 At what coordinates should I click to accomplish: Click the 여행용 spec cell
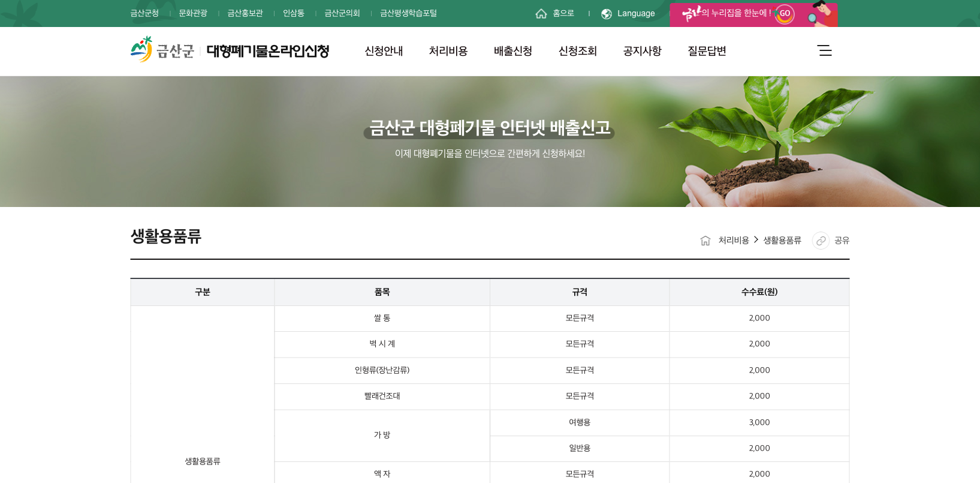(580, 422)
